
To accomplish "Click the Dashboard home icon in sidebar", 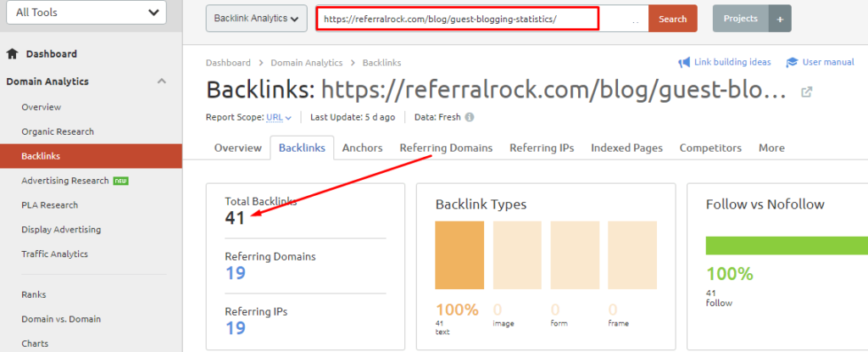I will pos(12,54).
